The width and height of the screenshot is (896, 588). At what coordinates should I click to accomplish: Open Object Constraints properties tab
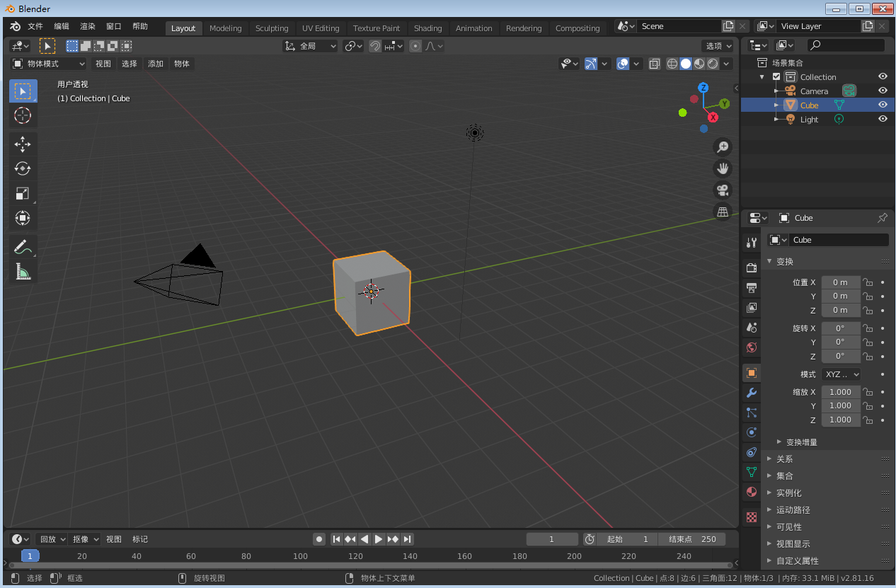click(x=752, y=452)
